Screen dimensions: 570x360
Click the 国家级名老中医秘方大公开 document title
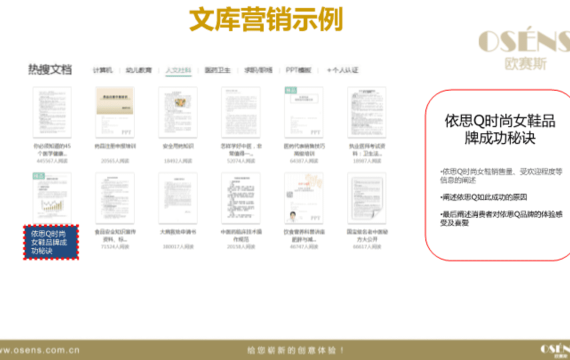(367, 235)
